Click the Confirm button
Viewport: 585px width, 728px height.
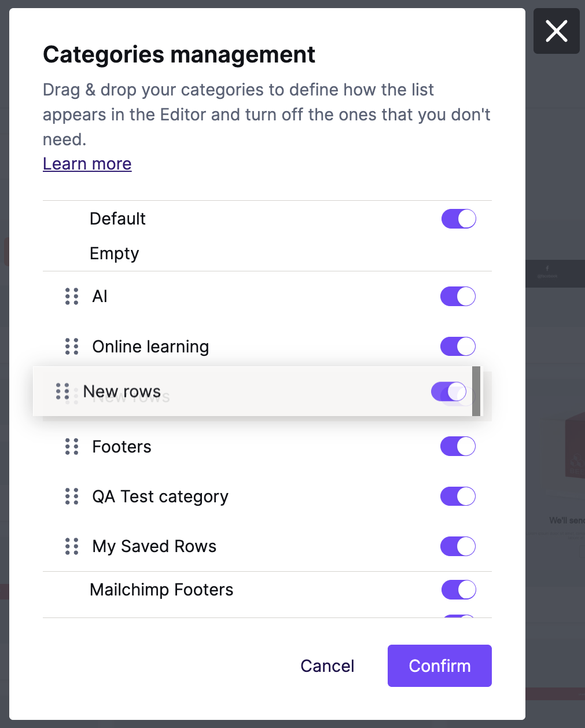tap(440, 666)
